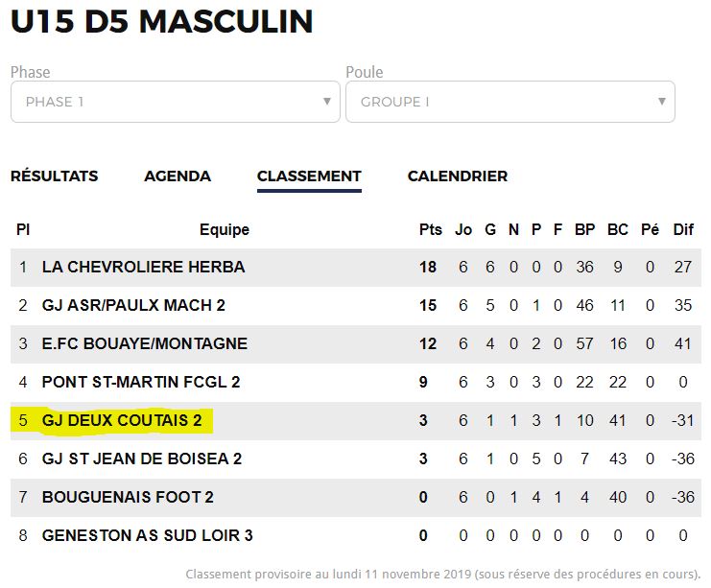The image size is (711, 588).
Task: Switch to the Résultats tab
Action: (x=54, y=176)
